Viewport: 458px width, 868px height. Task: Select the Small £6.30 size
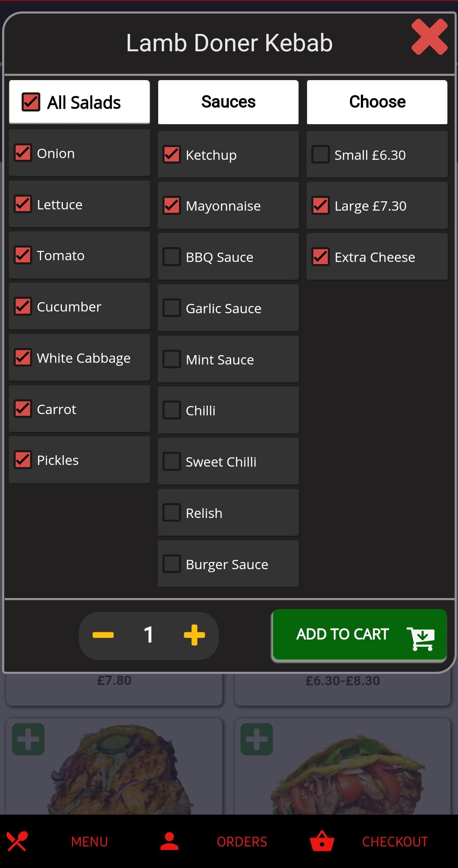[x=321, y=155]
